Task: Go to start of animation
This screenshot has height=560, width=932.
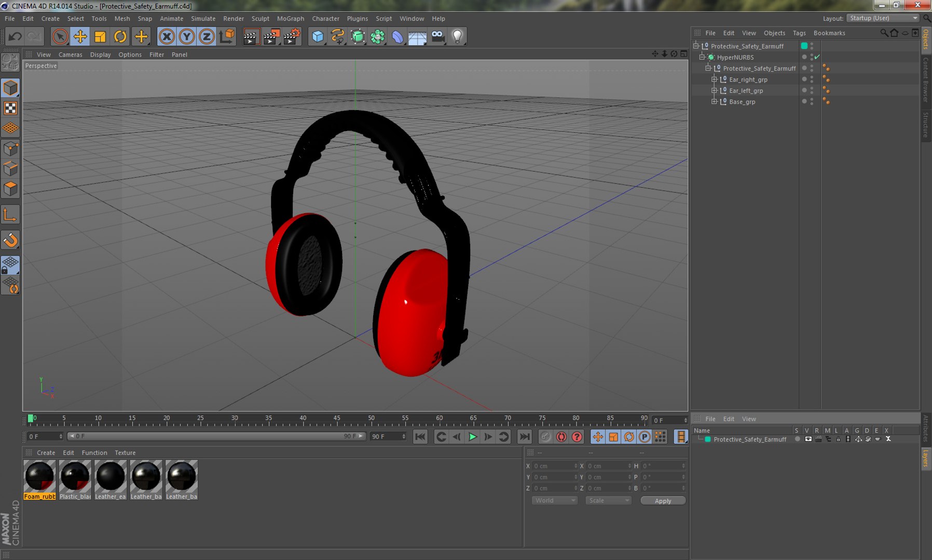Action: click(420, 437)
